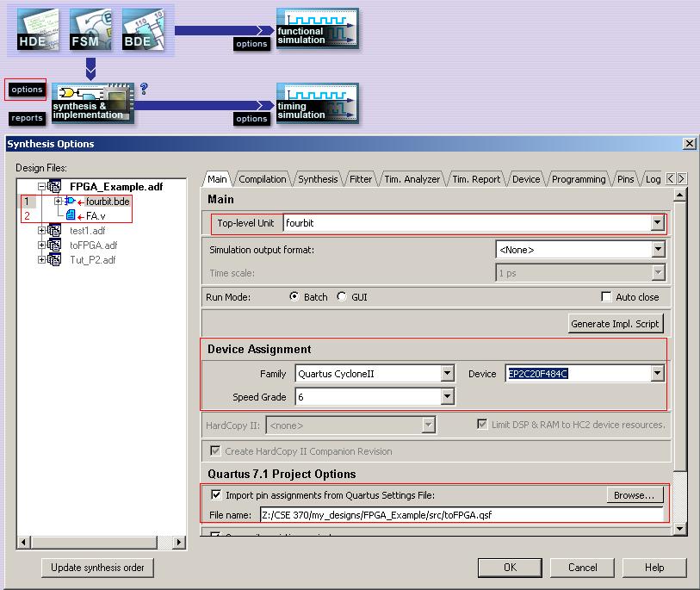Open the Top-level Unit dropdown
This screenshot has width=700, height=590.
(657, 223)
